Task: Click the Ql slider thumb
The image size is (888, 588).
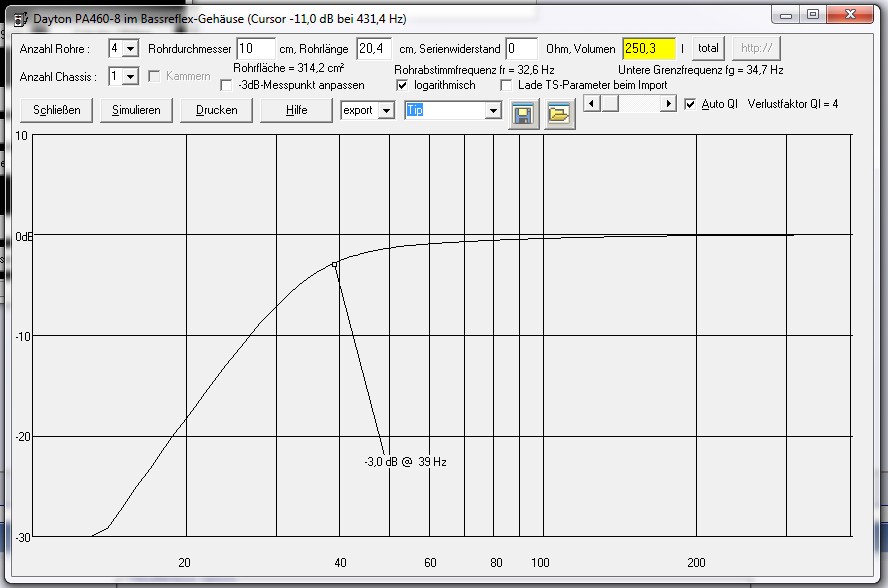Action: click(609, 104)
